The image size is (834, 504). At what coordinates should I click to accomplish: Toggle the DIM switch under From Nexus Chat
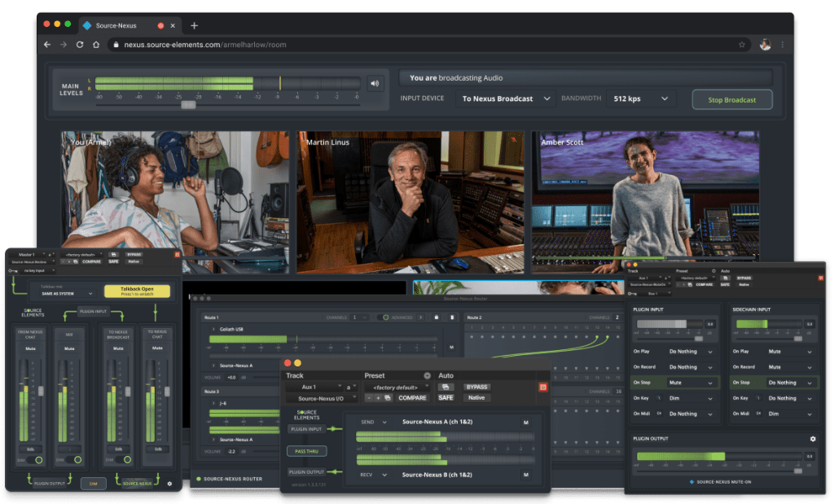[35, 460]
